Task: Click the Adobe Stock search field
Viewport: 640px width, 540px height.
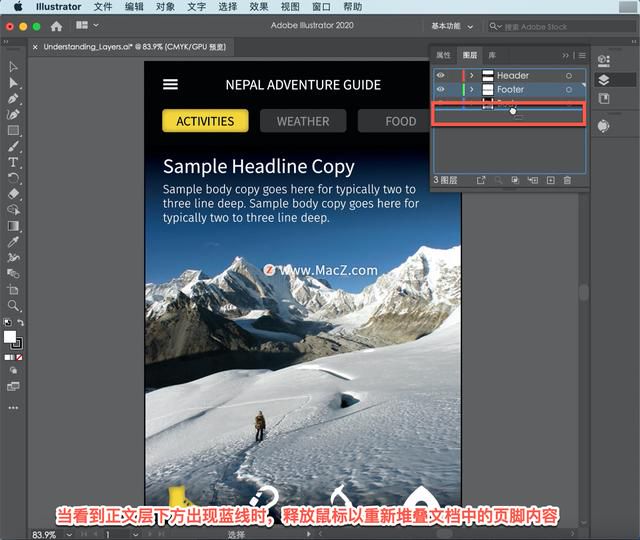Action: 562,27
